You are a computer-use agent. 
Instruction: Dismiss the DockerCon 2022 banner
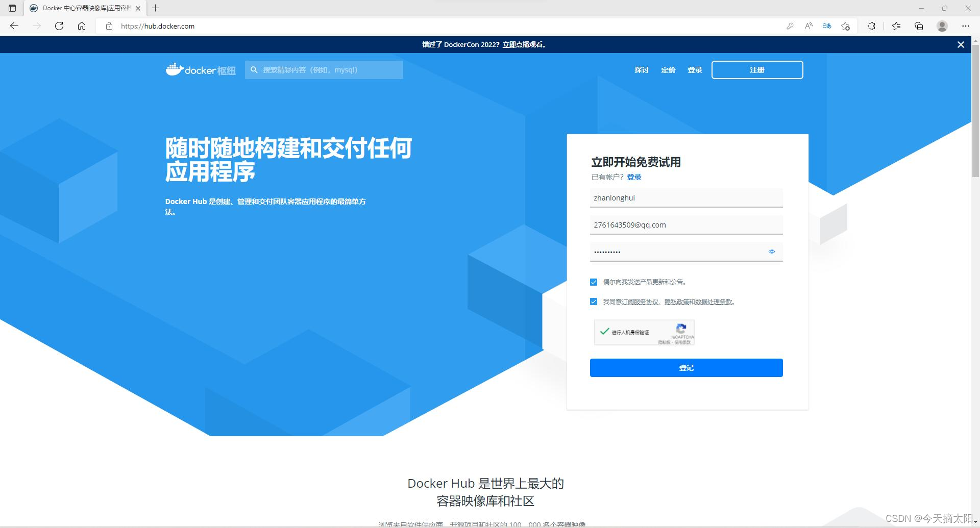tap(961, 45)
